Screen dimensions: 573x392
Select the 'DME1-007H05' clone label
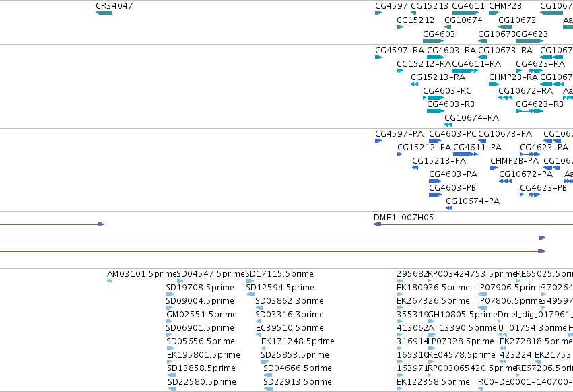[x=403, y=217]
